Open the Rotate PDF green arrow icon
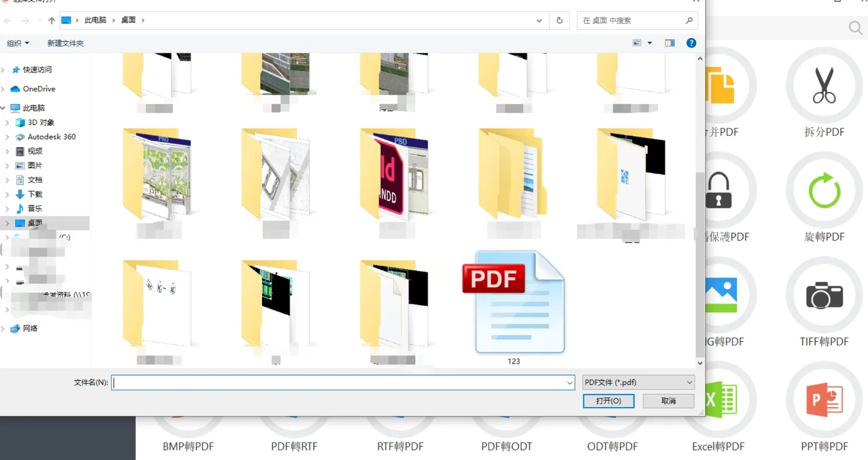The width and height of the screenshot is (868, 460). 824,190
